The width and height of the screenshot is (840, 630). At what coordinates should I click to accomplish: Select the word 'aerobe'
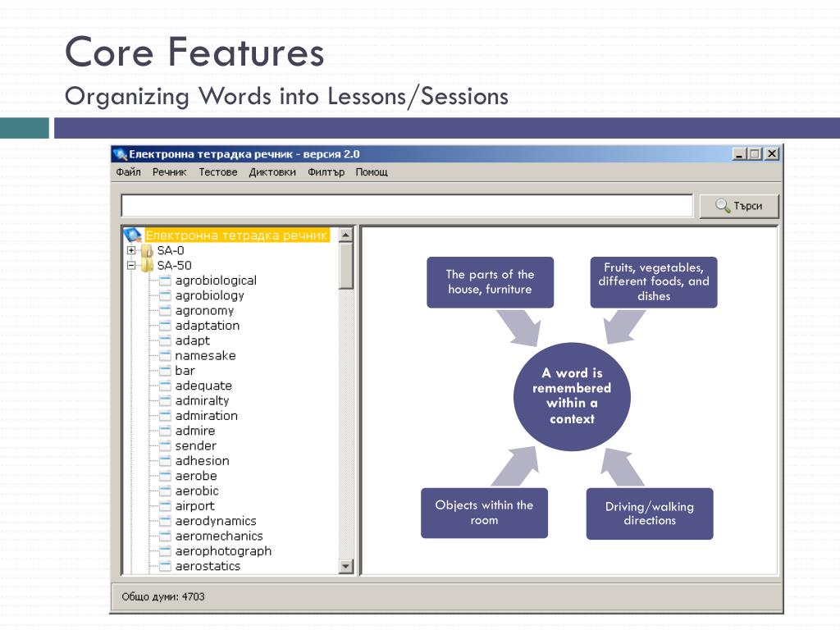pyautogui.click(x=196, y=475)
